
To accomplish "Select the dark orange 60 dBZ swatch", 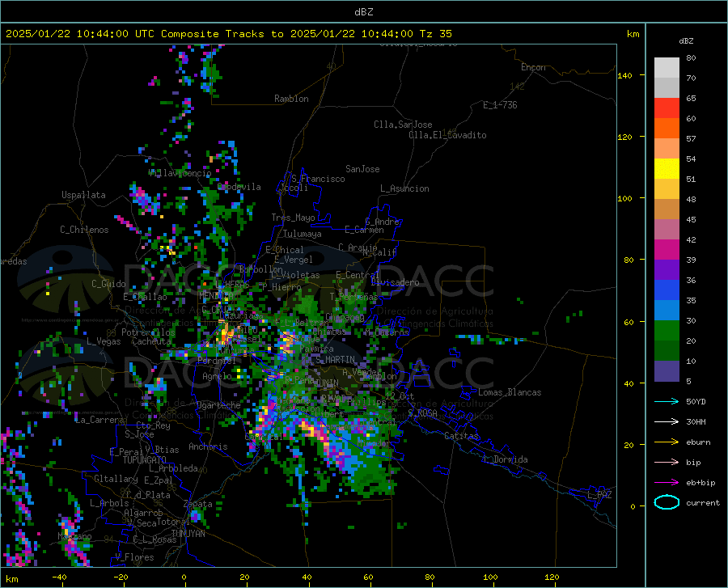I will coord(667,129).
